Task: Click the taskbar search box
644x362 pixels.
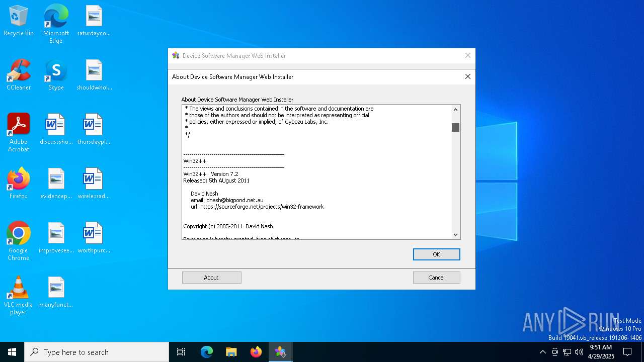Action: [97, 352]
